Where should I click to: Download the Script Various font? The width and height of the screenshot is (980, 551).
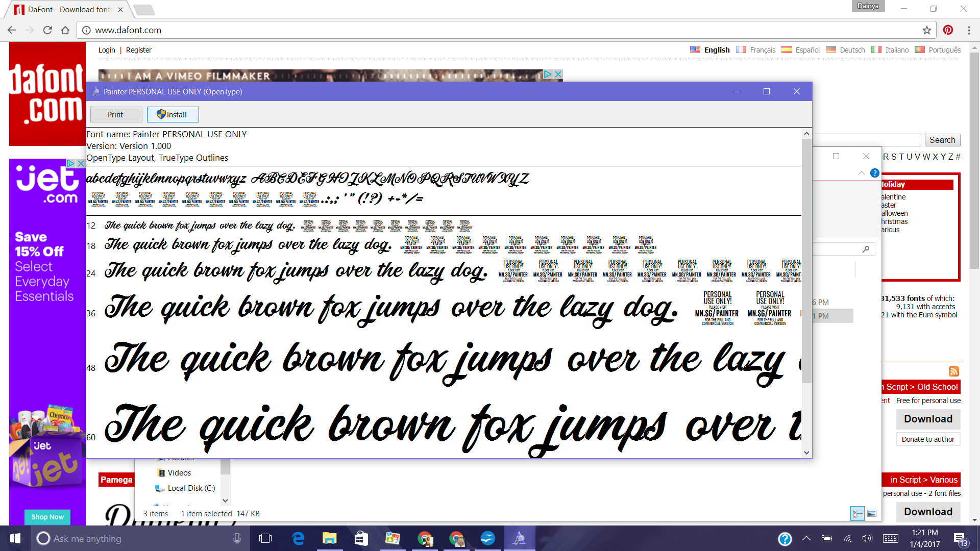(x=928, y=512)
